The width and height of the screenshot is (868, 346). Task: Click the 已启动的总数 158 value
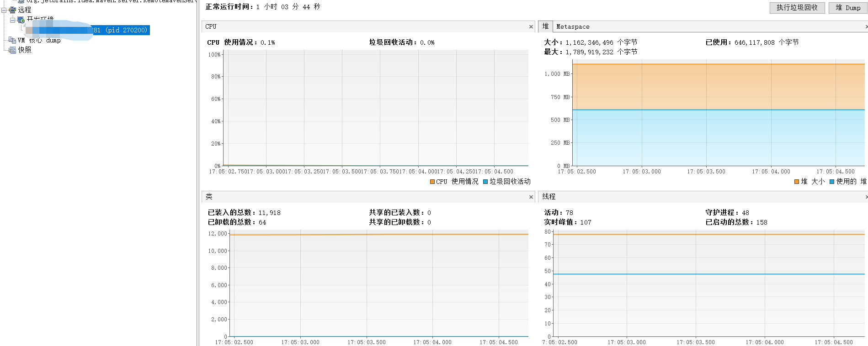pos(761,222)
